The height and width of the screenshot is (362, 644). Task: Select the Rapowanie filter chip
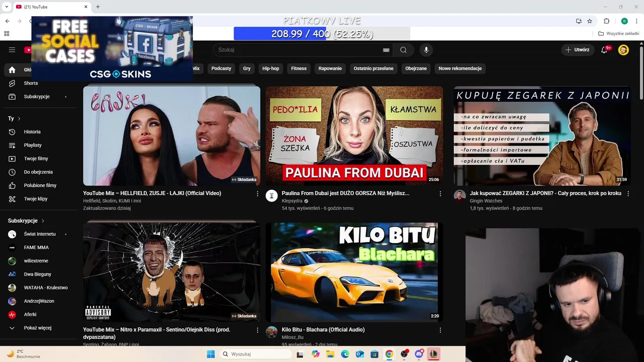pos(330,68)
